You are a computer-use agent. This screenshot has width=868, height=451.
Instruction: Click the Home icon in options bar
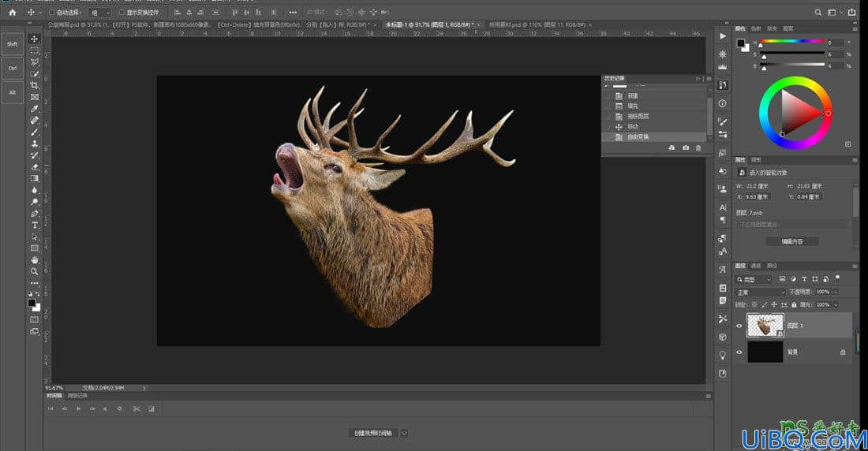(x=12, y=12)
